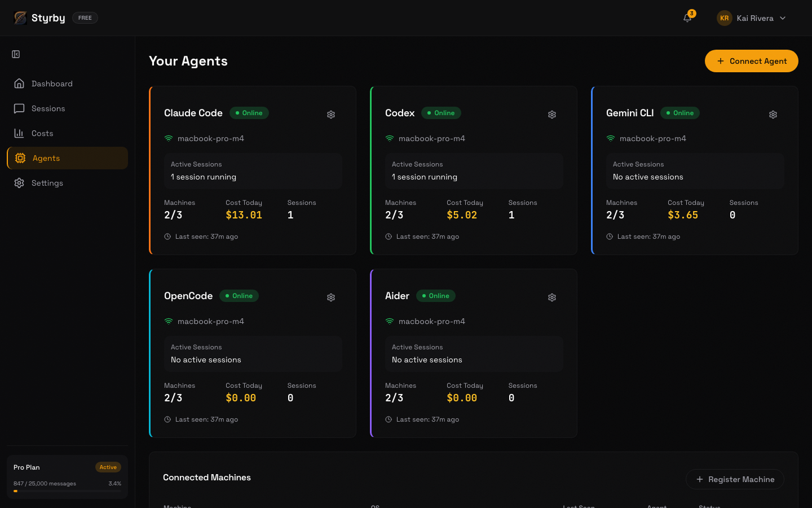
Task: Navigate to the Sessions page
Action: tap(48, 108)
